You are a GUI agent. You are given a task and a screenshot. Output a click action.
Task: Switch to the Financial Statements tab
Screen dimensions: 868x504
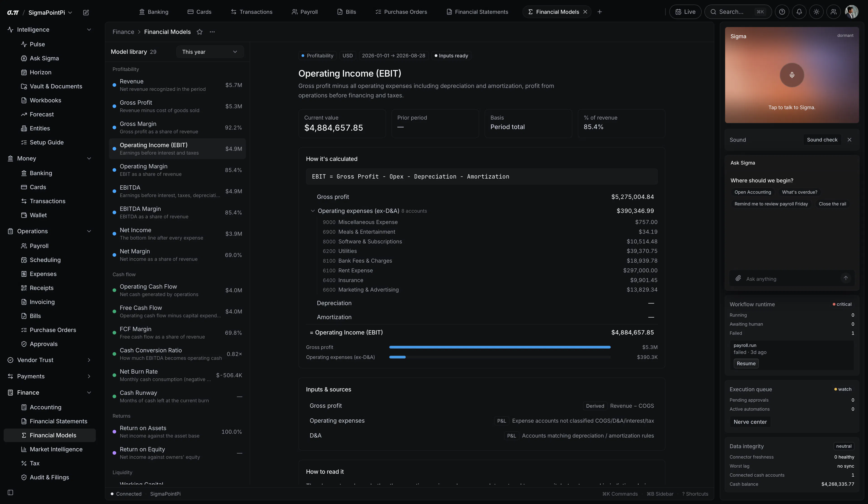click(477, 12)
